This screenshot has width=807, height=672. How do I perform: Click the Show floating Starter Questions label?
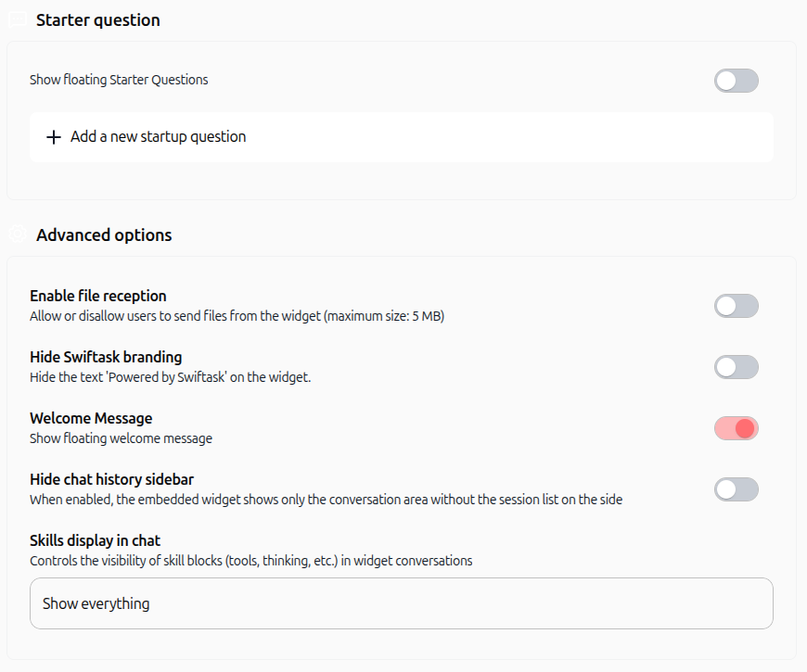(x=119, y=80)
